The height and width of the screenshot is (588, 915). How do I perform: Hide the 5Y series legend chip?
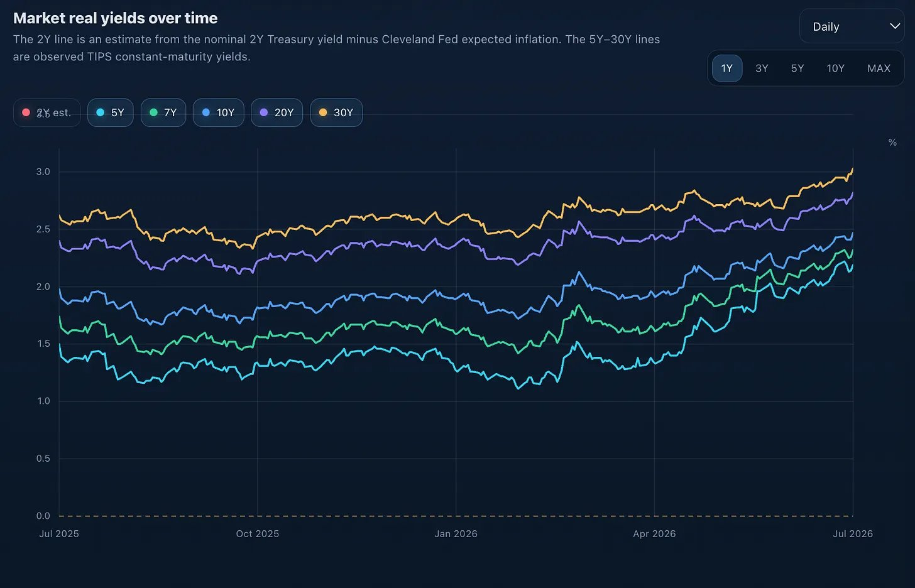point(111,112)
